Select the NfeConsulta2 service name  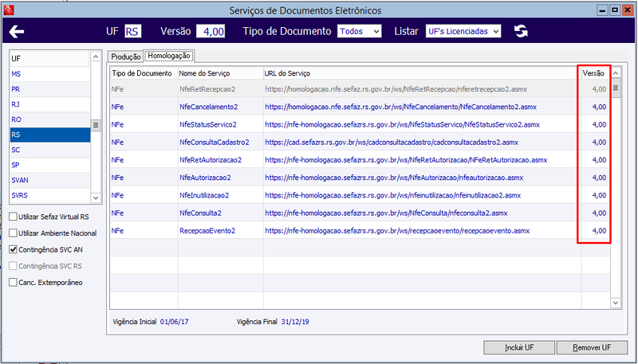click(x=201, y=213)
